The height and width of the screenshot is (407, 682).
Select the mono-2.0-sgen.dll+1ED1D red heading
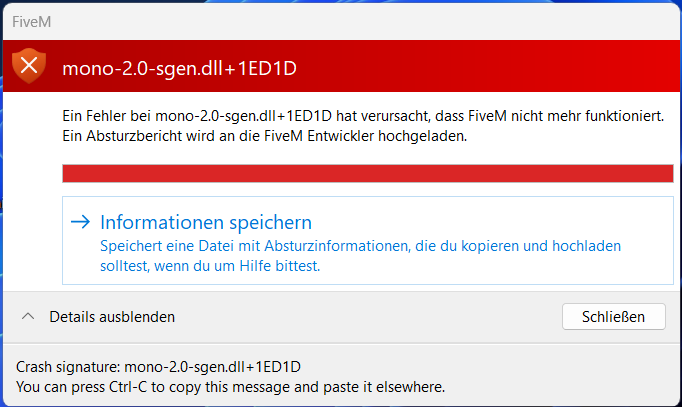click(x=180, y=68)
